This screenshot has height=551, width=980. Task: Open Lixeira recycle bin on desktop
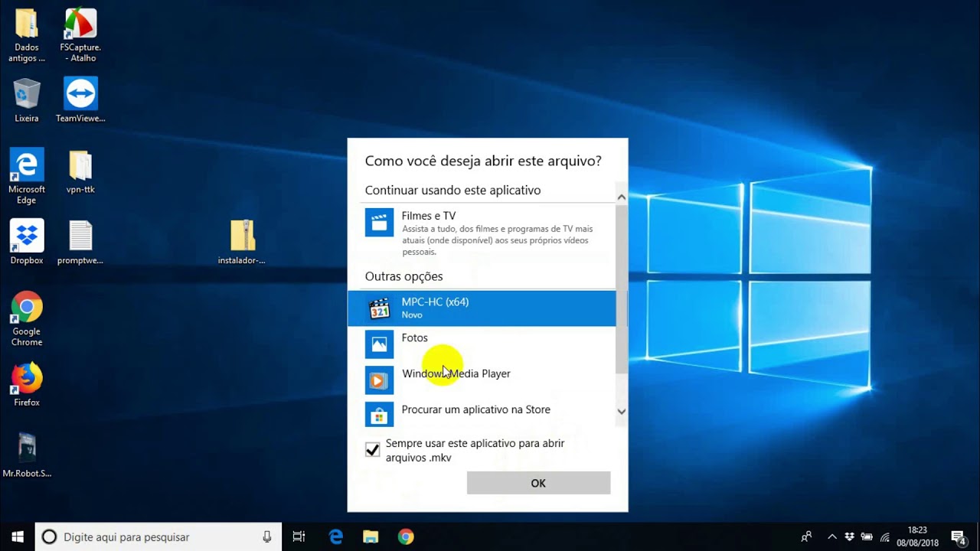tap(27, 100)
